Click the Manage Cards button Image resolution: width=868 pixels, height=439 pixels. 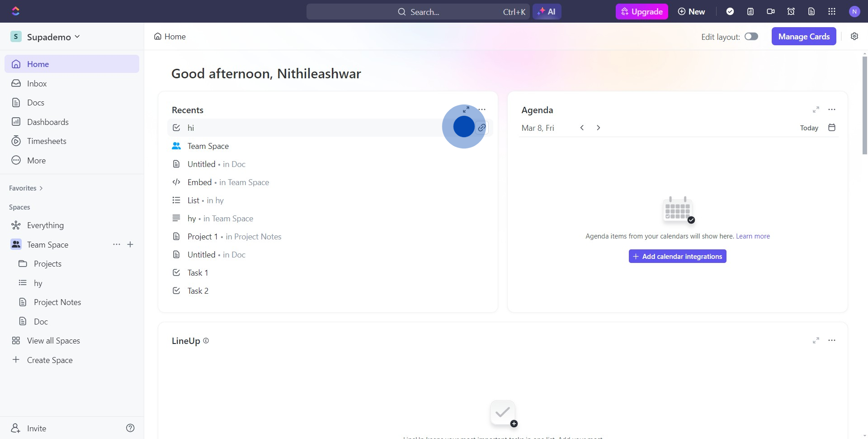(x=804, y=37)
